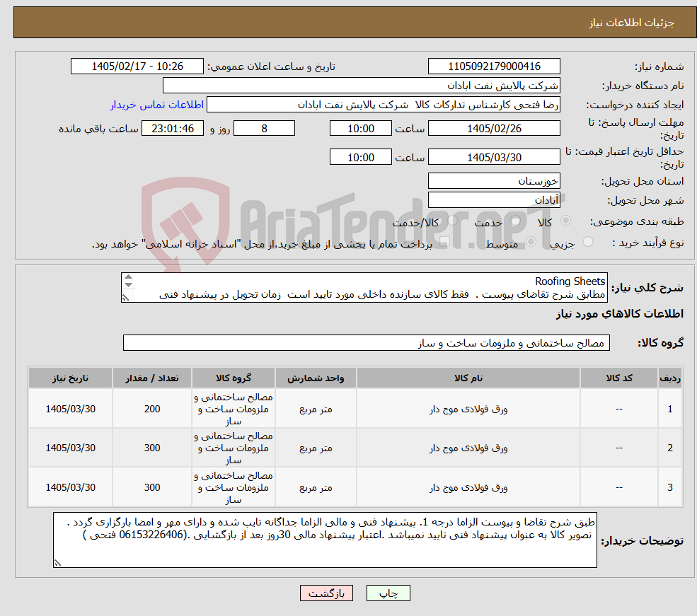This screenshot has height=616, width=697.
Task: Click delivery province field خوزستان
Action: point(494,181)
